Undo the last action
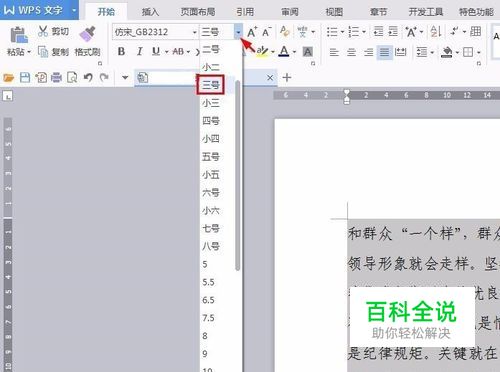 [x=88, y=77]
